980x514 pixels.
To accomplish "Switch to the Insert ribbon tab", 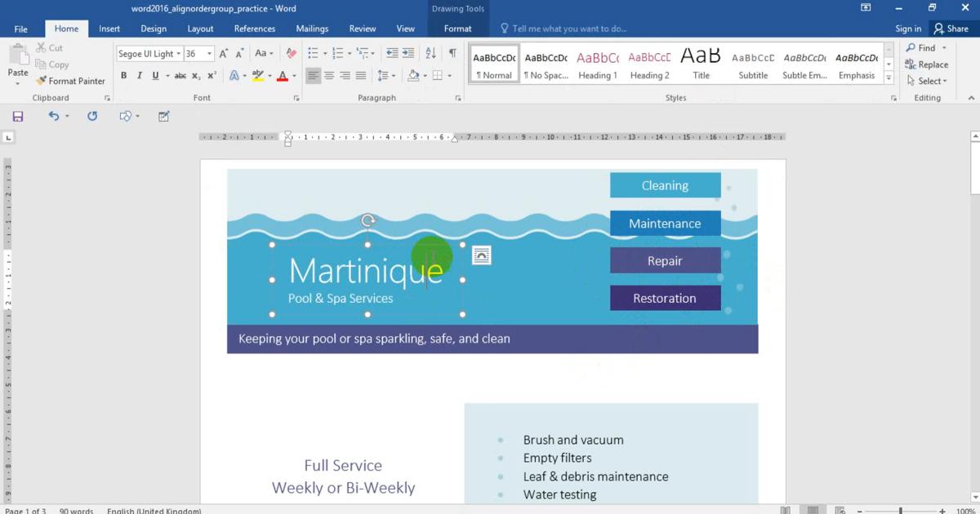I will click(x=109, y=29).
